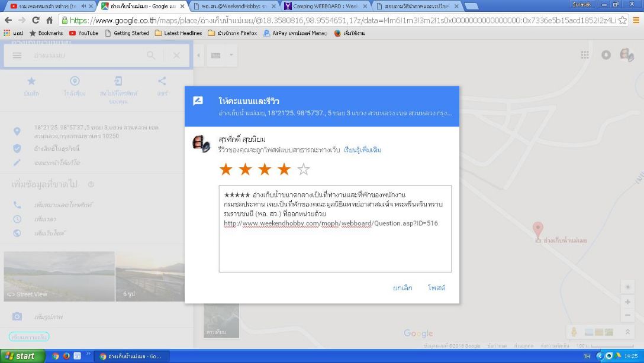Open the YouTube bookmark
Screen dimensions: 644x363
(x=84, y=33)
